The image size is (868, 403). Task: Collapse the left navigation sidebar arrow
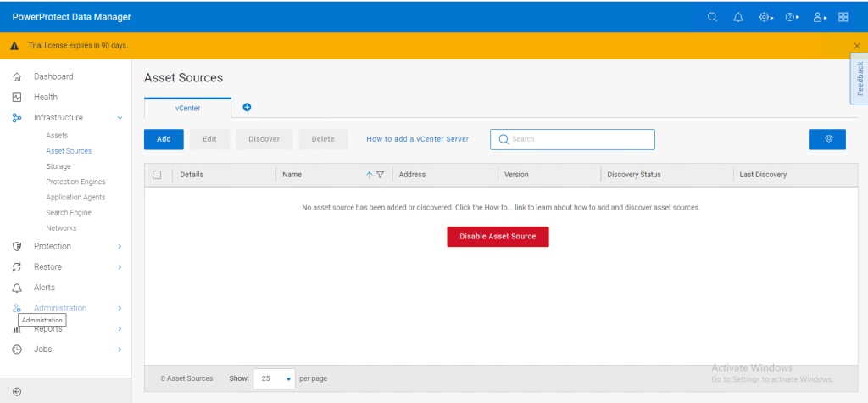coord(17,391)
